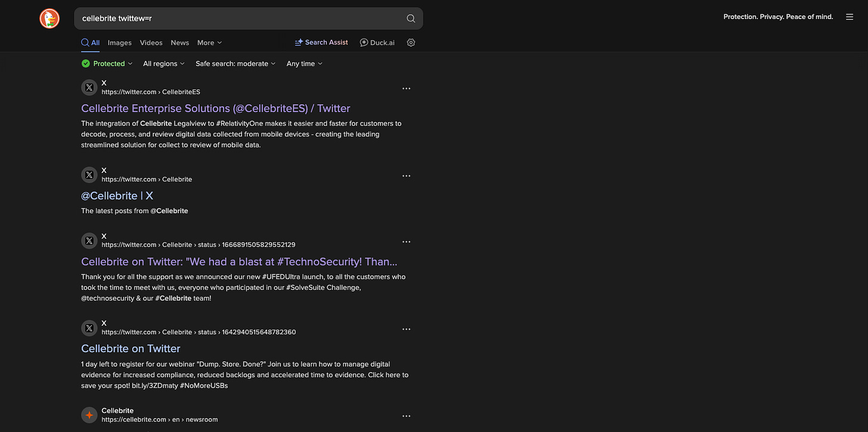Open three-dot menu for CellebriteES result
The height and width of the screenshot is (432, 868).
pyautogui.click(x=406, y=88)
